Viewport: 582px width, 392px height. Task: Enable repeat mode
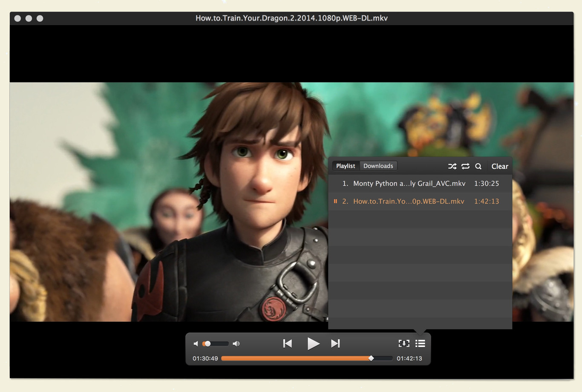coord(465,166)
